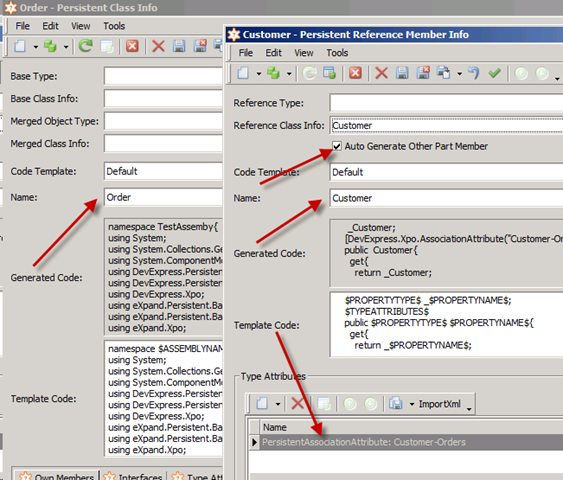Click the green checkmark validate icon
This screenshot has height=480, width=563.
pos(494,73)
